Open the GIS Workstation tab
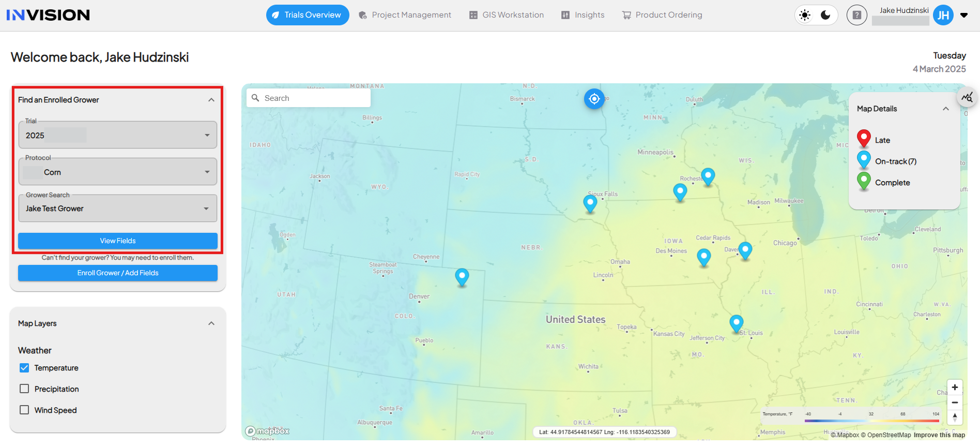The image size is (980, 447). pos(507,15)
